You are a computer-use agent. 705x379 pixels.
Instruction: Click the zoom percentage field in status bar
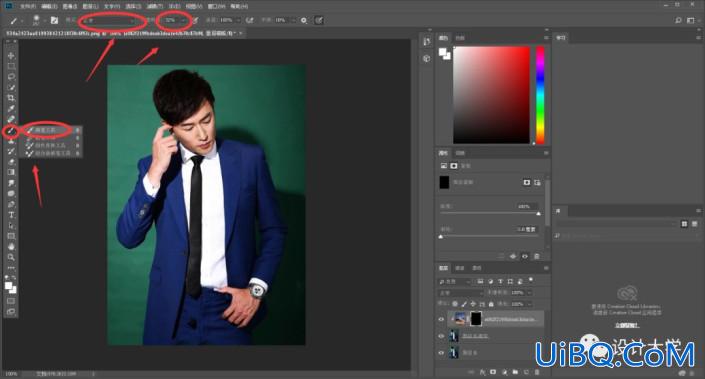coord(11,374)
